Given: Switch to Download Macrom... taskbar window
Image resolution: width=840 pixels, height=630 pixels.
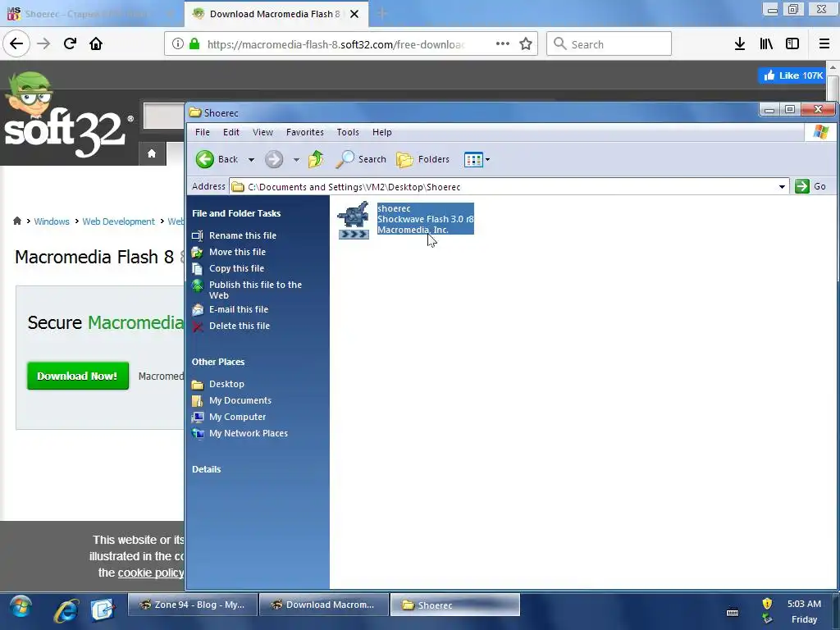Looking at the screenshot, I should (x=323, y=605).
